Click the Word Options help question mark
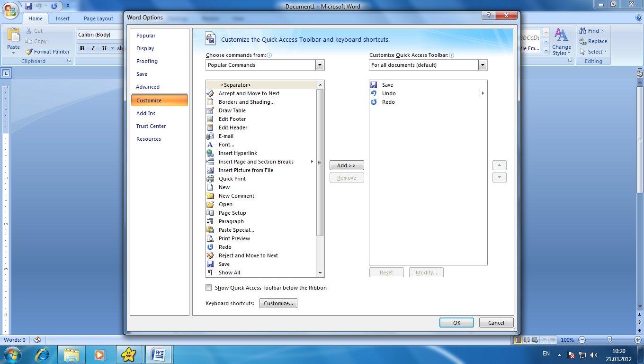 point(488,15)
